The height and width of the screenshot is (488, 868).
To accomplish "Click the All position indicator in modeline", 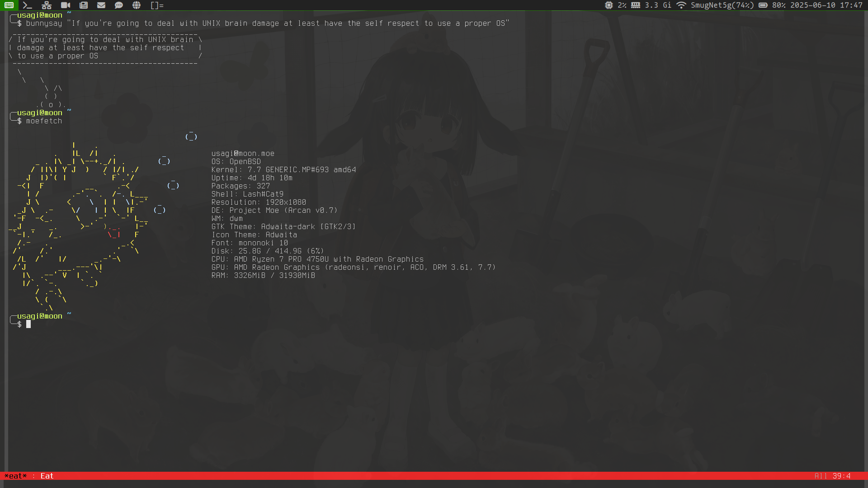I will coord(821,476).
